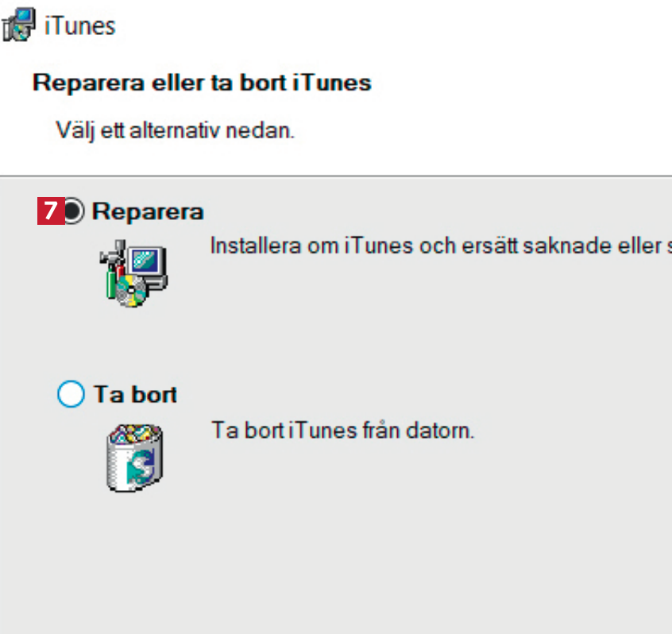The width and height of the screenshot is (672, 634).
Task: Click empty title bar area right of iTunes
Action: click(397, 25)
